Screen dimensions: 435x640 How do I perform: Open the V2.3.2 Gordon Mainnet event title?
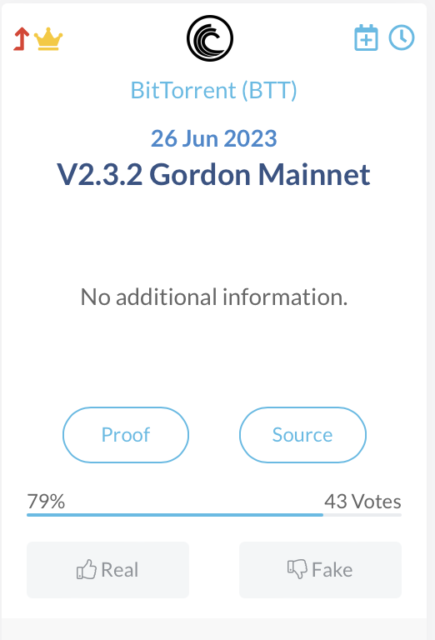[213, 175]
